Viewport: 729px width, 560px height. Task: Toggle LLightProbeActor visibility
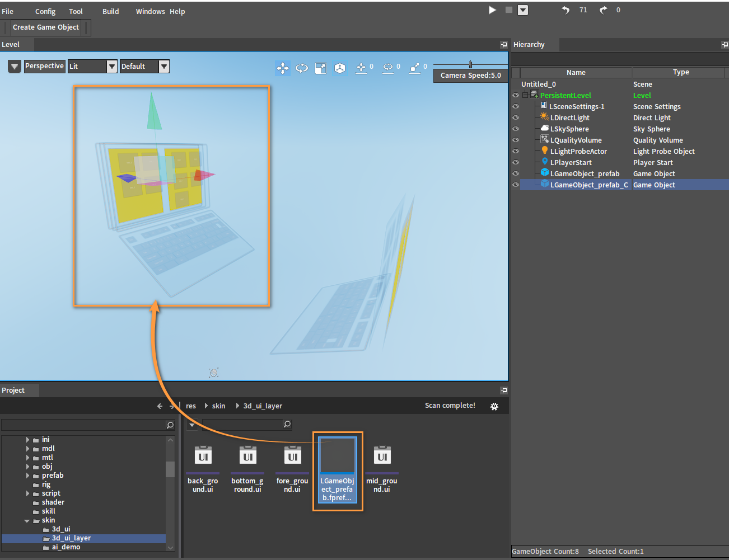coord(516,151)
